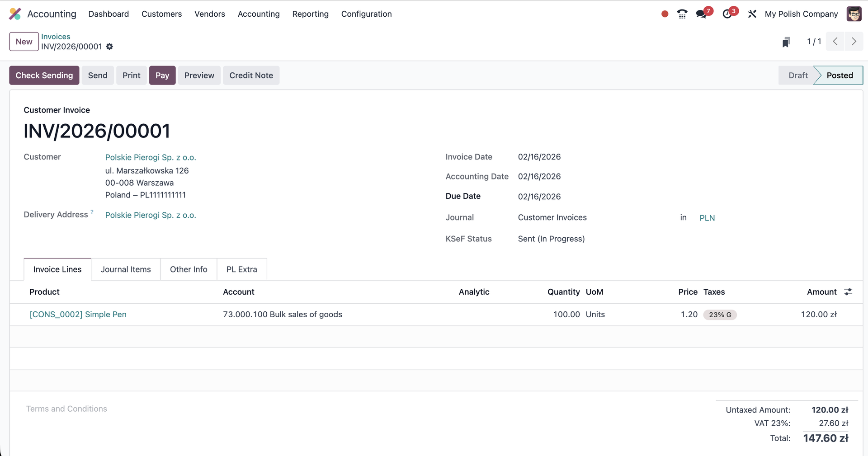Open the Polskie Pierogi customer link
The height and width of the screenshot is (456, 868).
pos(151,157)
